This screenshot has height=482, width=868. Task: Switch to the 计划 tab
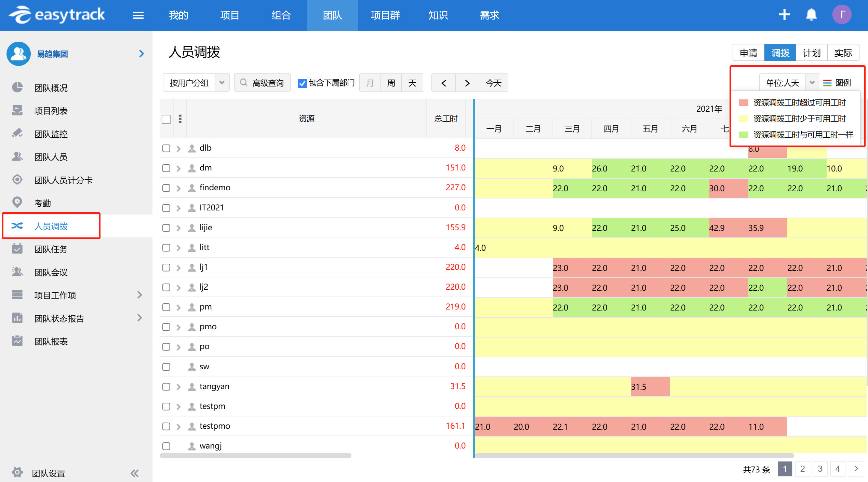(811, 53)
